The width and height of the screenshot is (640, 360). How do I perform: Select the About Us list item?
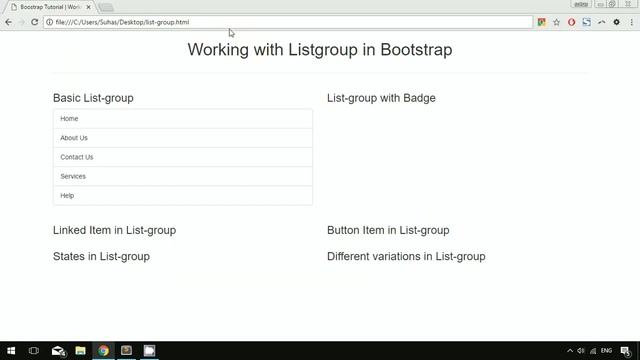tap(183, 138)
